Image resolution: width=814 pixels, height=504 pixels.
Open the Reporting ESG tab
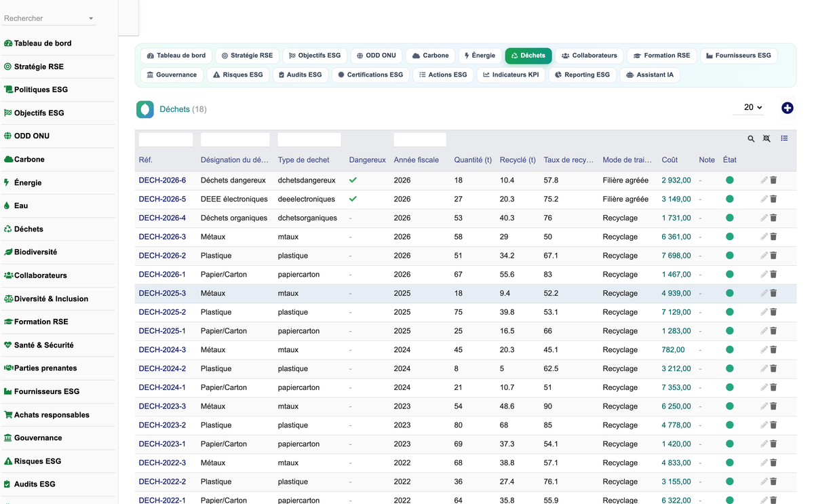(x=582, y=75)
